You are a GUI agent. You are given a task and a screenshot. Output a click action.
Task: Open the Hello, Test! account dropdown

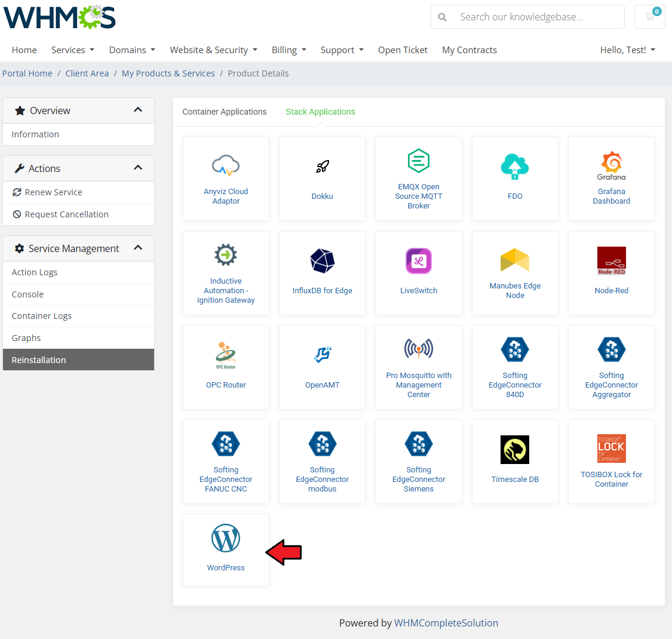pos(627,50)
